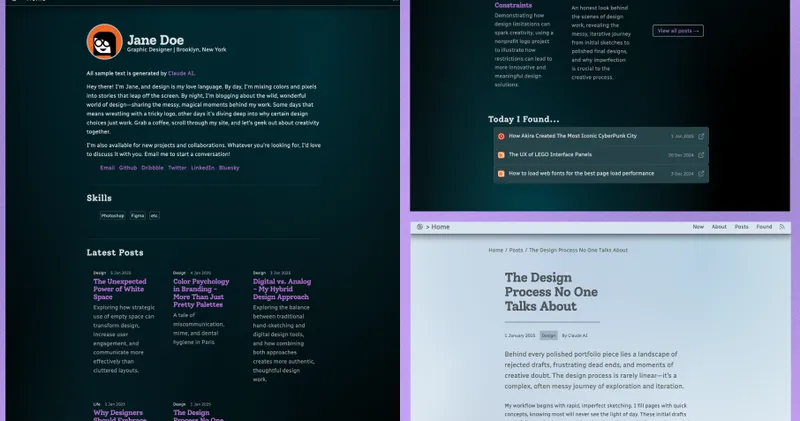Click the orange icon beside web fonts article

pos(501,173)
